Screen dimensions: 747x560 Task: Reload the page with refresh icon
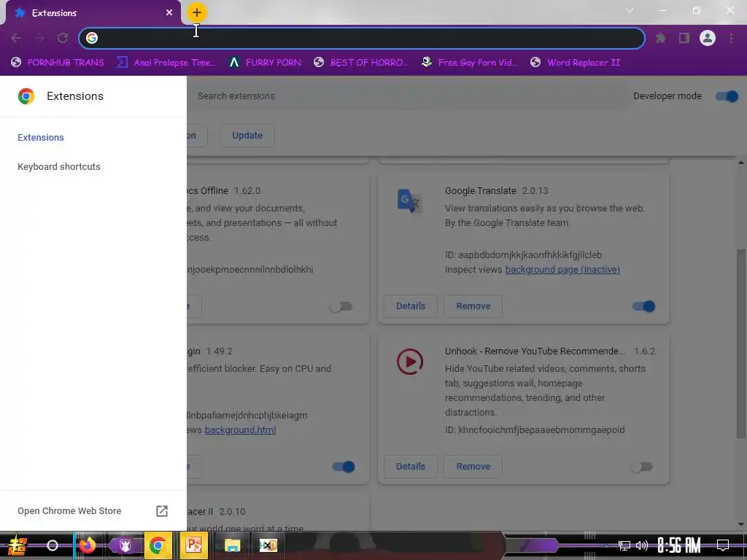pos(63,38)
